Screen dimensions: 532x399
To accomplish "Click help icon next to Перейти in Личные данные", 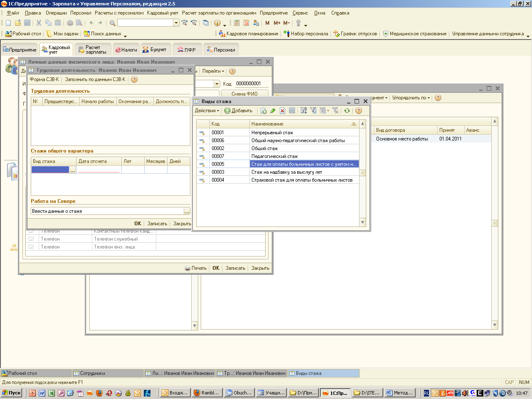I will tap(232, 71).
